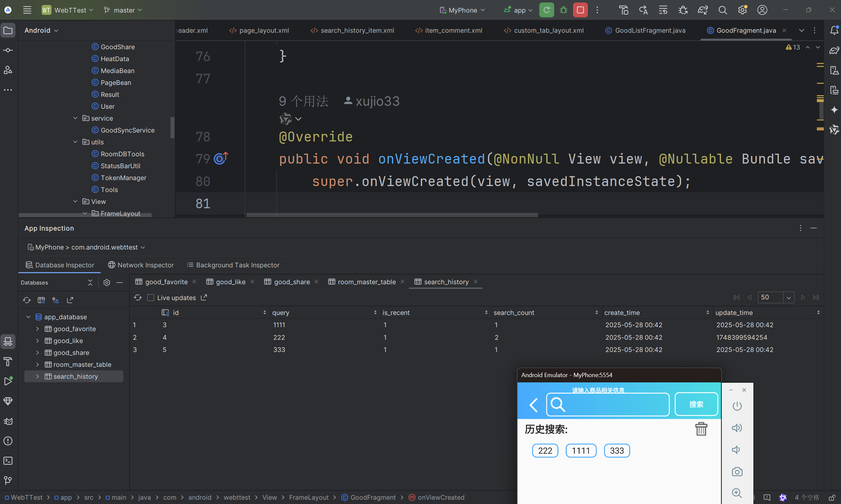
Task: Open the Search Everywhere magnifier
Action: [722, 10]
